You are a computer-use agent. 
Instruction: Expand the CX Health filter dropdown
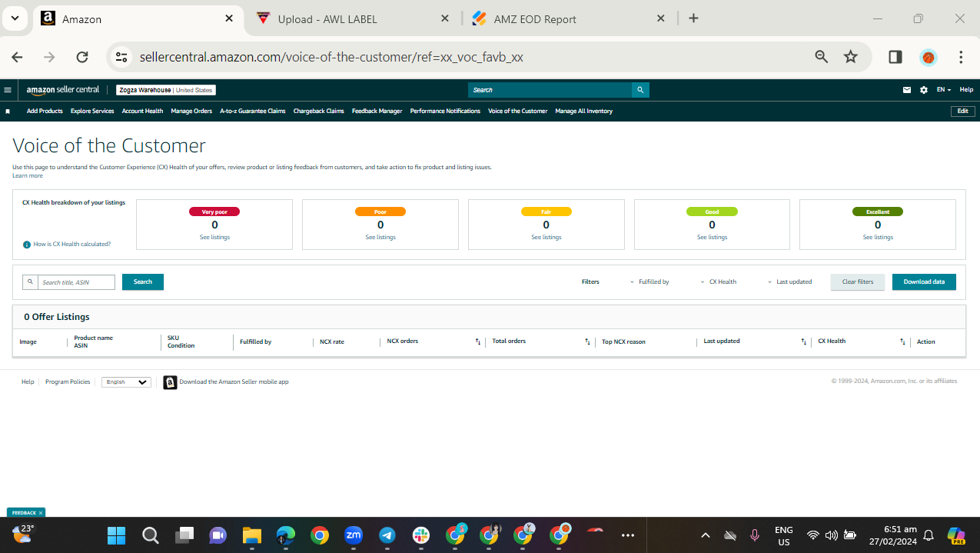coord(719,282)
